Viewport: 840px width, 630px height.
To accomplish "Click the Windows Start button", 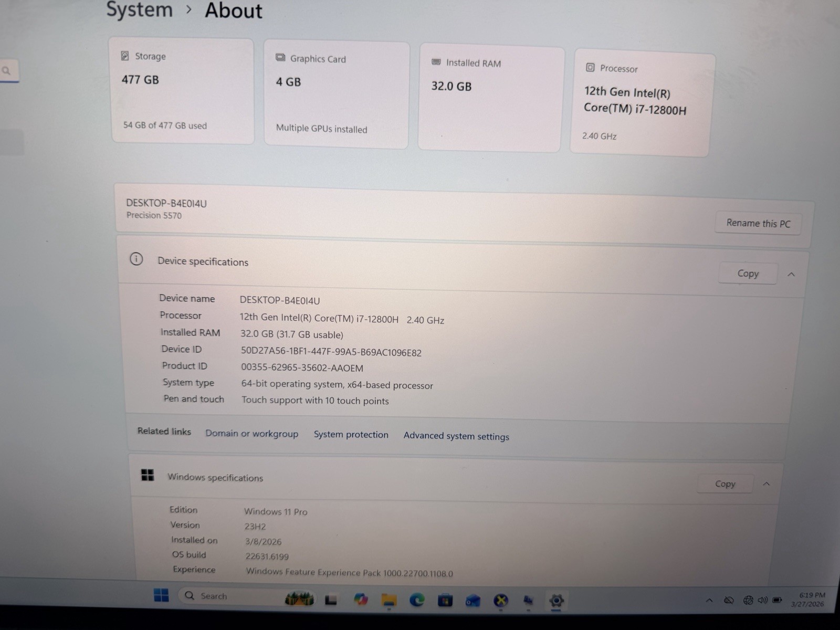I will tap(161, 597).
